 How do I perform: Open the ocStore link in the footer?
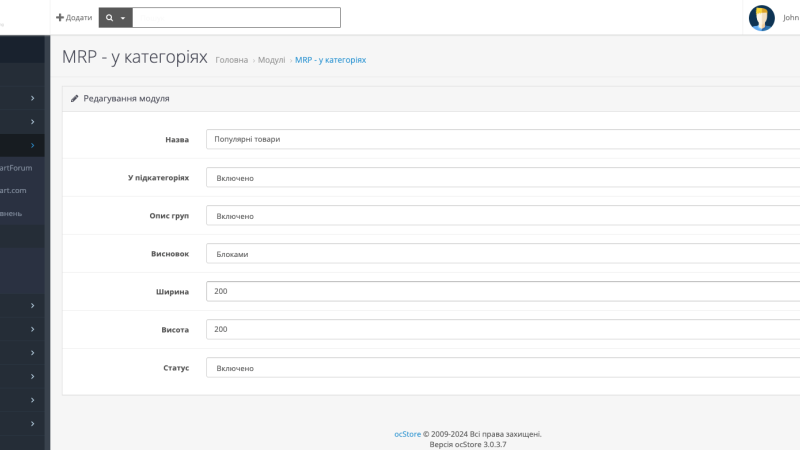coord(407,434)
